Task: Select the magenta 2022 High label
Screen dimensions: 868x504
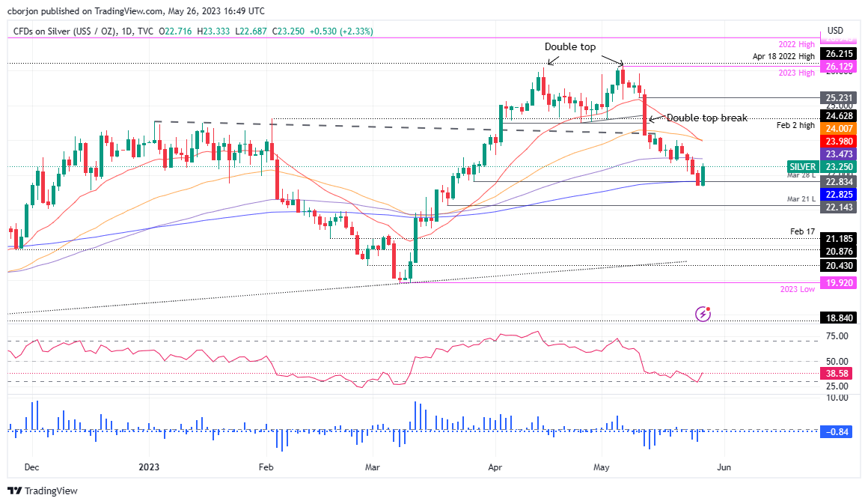Action: pyautogui.click(x=797, y=43)
